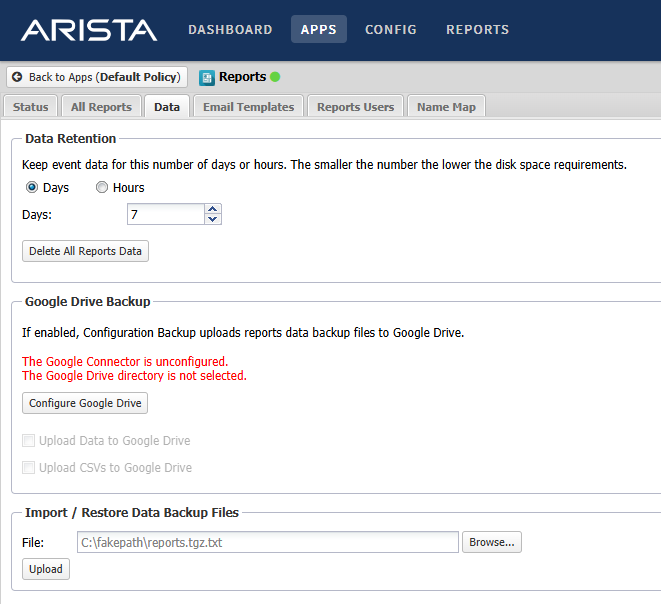The width and height of the screenshot is (661, 604).
Task: Click the Arista logo
Action: 89,30
